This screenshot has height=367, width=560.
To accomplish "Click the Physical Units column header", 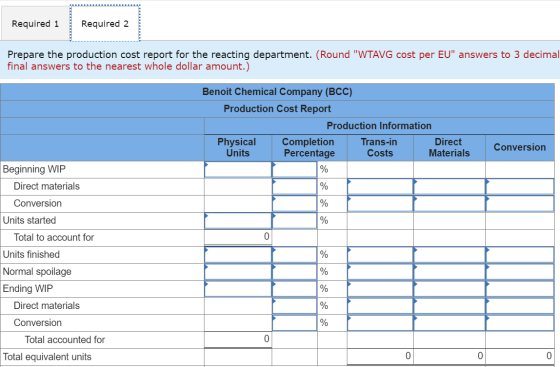I will coord(238,147).
